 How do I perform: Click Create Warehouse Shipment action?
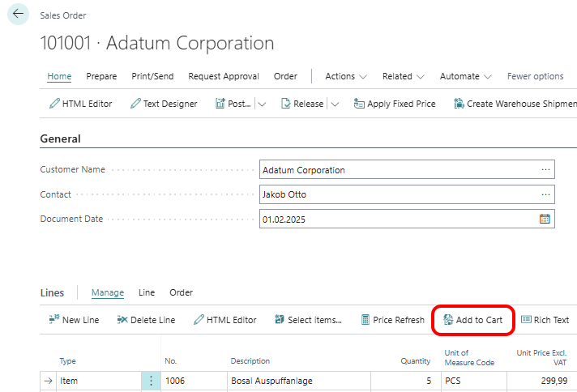click(x=515, y=104)
